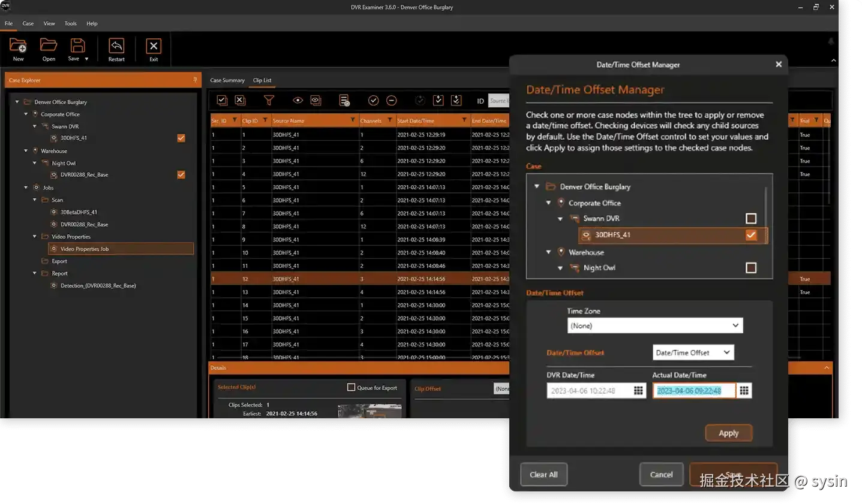Open the Date/Time Offset type dropdown
This screenshot has width=862, height=504.
point(693,352)
